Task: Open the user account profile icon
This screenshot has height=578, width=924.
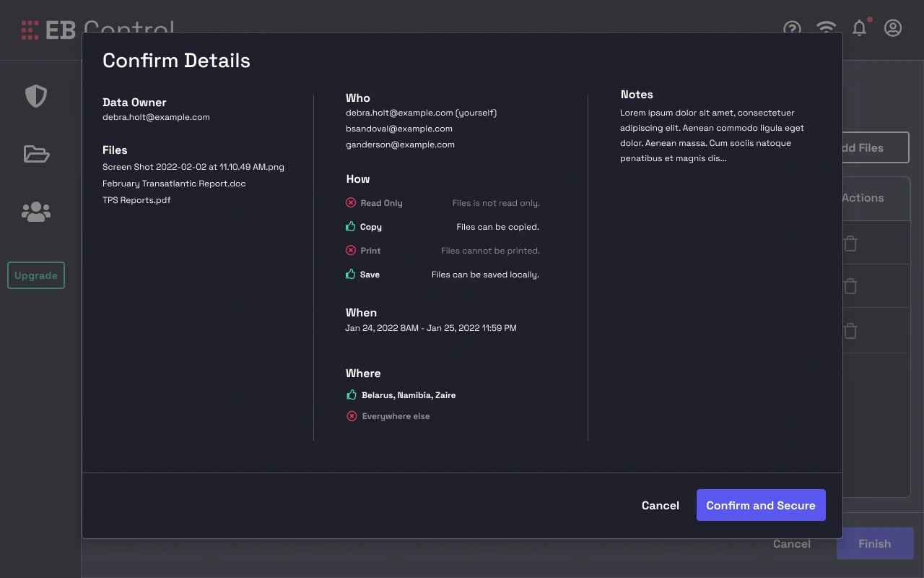Action: (x=893, y=28)
